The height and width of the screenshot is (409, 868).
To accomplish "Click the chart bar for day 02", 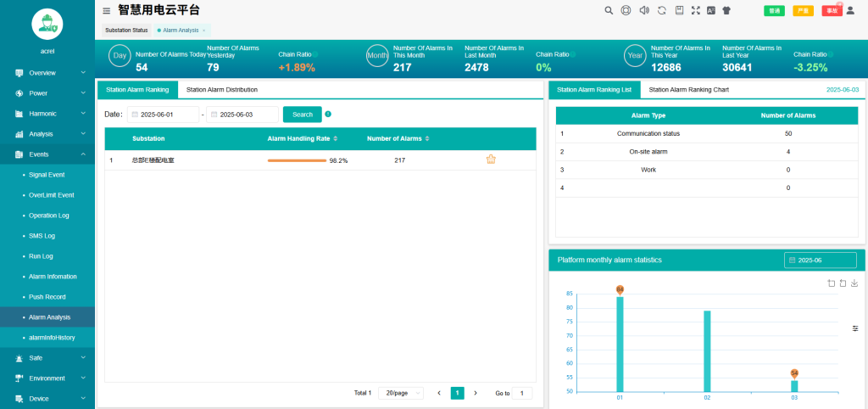I will pyautogui.click(x=707, y=351).
